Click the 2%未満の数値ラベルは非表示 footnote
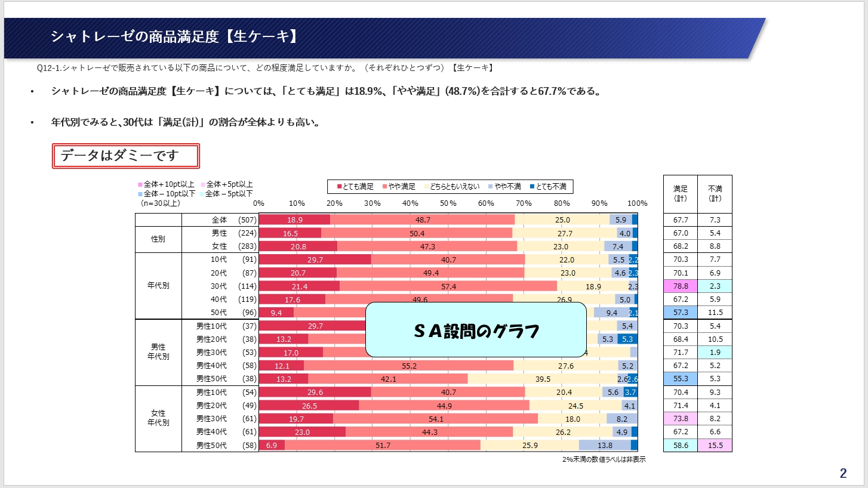The image size is (868, 488). pos(604,459)
